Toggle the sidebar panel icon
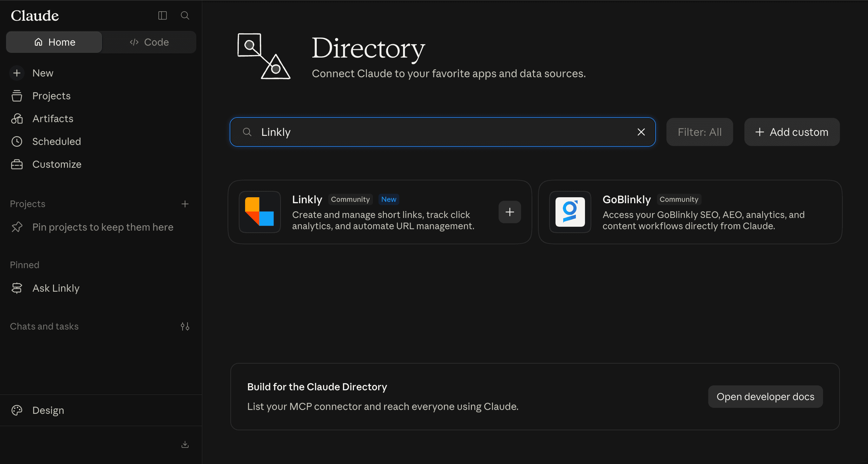The height and width of the screenshot is (464, 868). coord(162,15)
